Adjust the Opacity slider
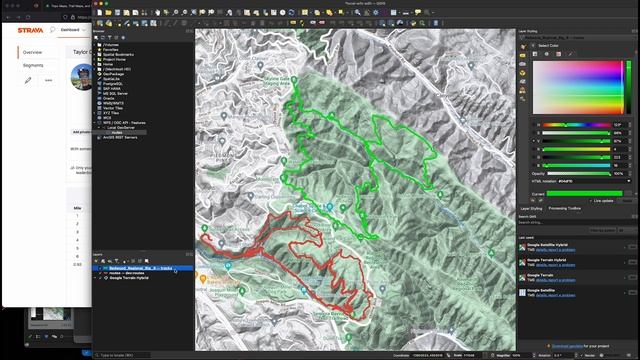Image resolution: width=640 pixels, height=360 pixels. pyautogui.click(x=578, y=173)
